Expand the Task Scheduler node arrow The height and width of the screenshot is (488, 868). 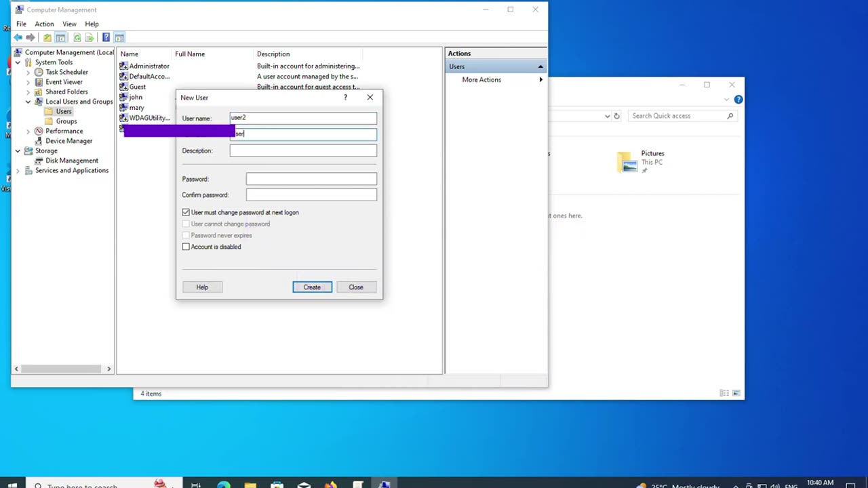pyautogui.click(x=28, y=72)
